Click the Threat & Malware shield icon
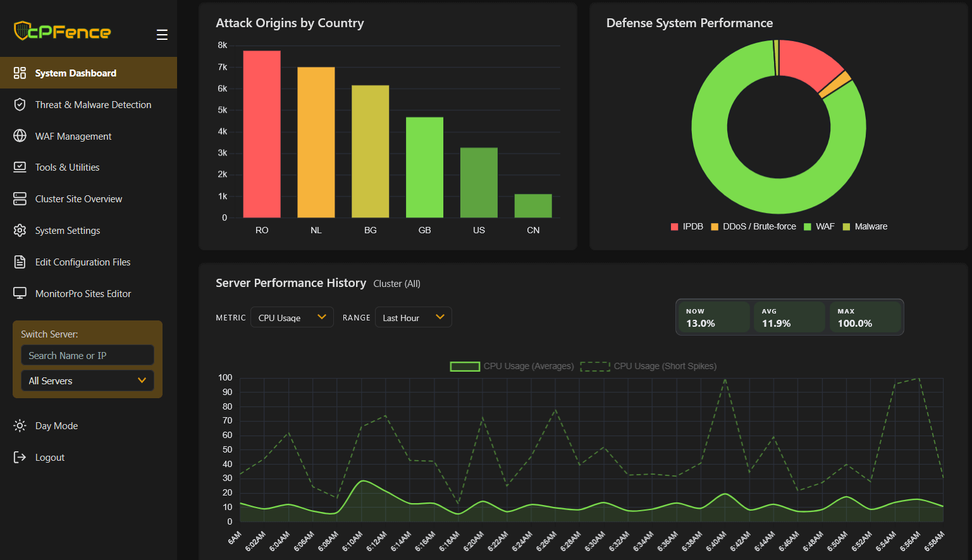 20,104
